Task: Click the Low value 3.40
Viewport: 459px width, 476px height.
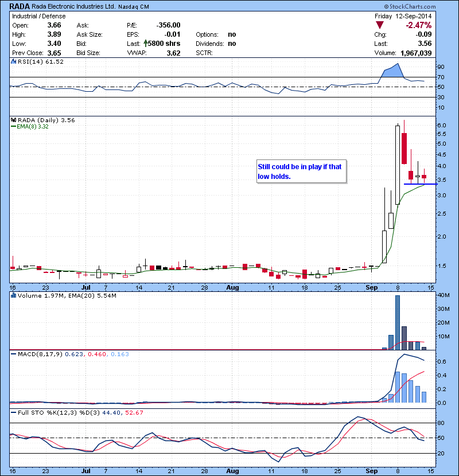Action: [x=54, y=44]
